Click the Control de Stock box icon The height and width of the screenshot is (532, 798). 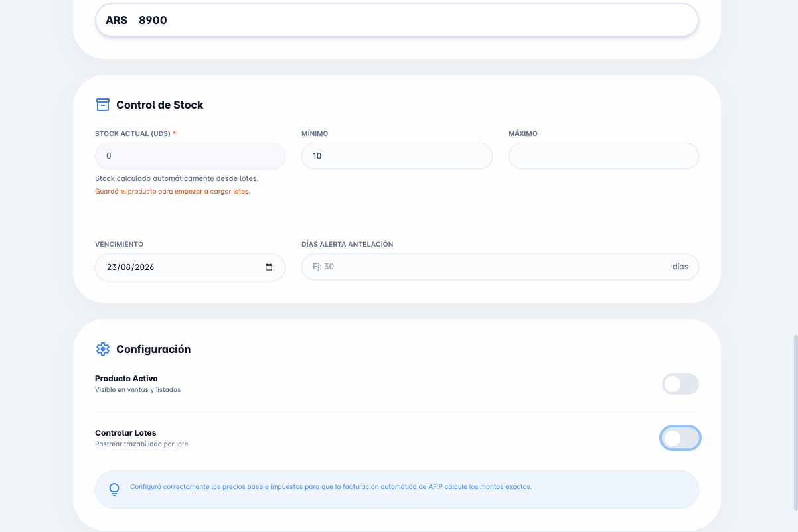pyautogui.click(x=103, y=105)
